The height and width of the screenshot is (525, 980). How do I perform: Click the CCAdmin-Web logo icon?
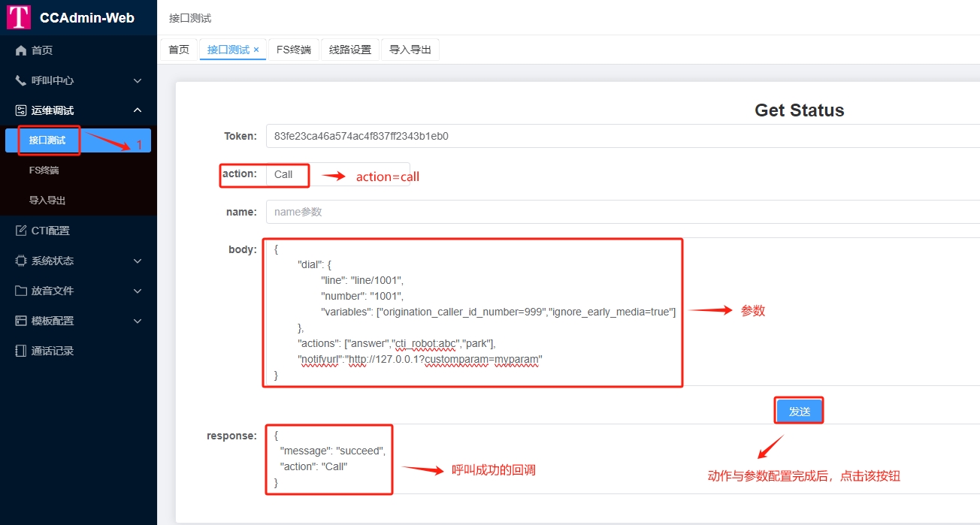[x=19, y=17]
